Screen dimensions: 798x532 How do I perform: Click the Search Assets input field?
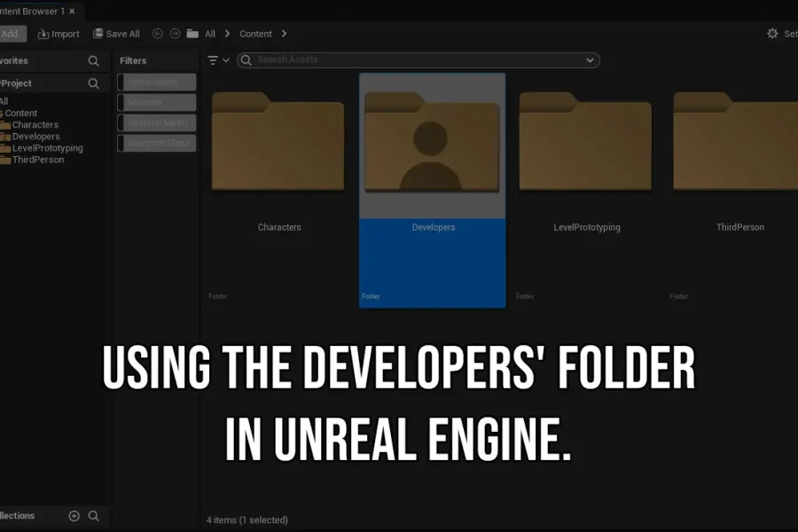(417, 60)
